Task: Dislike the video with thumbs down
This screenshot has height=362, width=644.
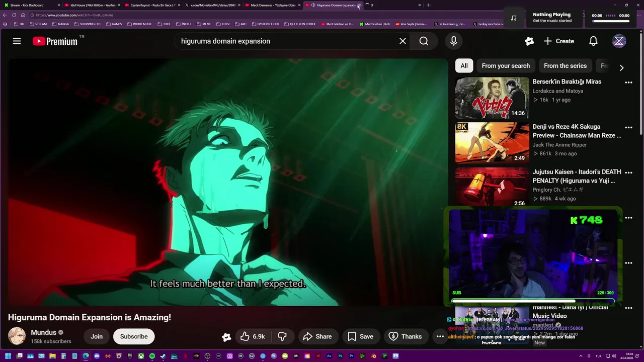Action: click(x=282, y=336)
